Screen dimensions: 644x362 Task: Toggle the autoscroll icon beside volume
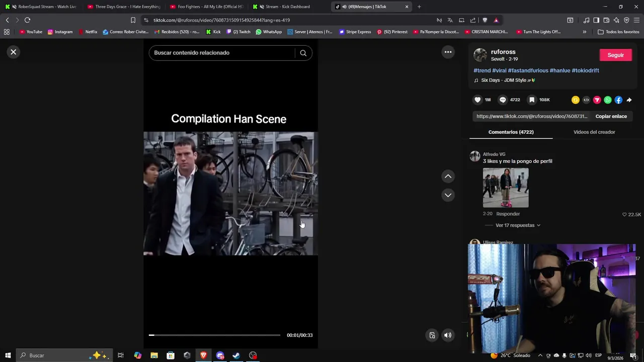[x=432, y=335]
